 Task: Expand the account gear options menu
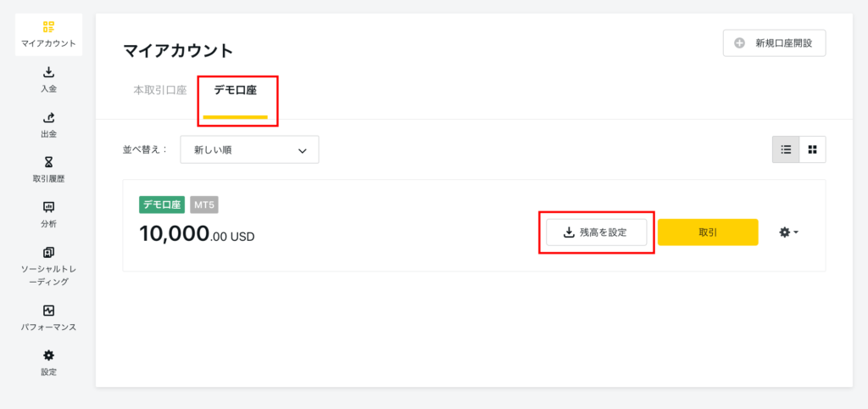pos(789,233)
